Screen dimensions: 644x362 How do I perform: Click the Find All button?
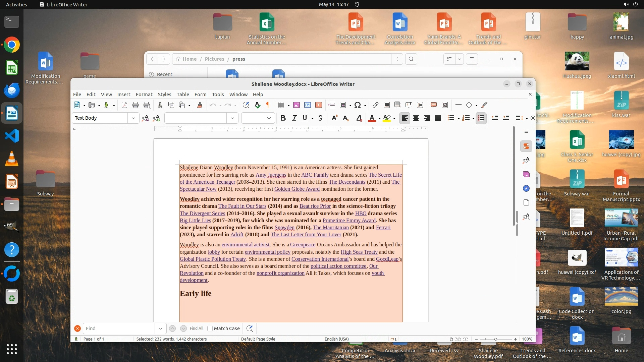point(196,328)
